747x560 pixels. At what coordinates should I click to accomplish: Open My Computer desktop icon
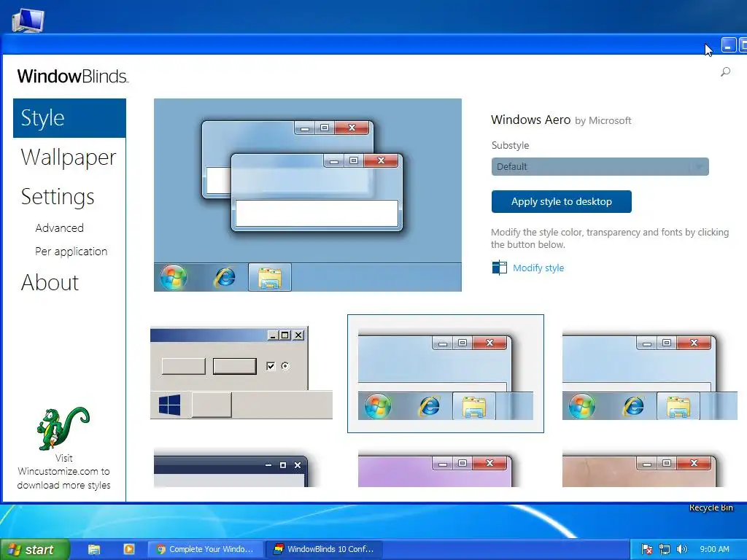pyautogui.click(x=28, y=20)
